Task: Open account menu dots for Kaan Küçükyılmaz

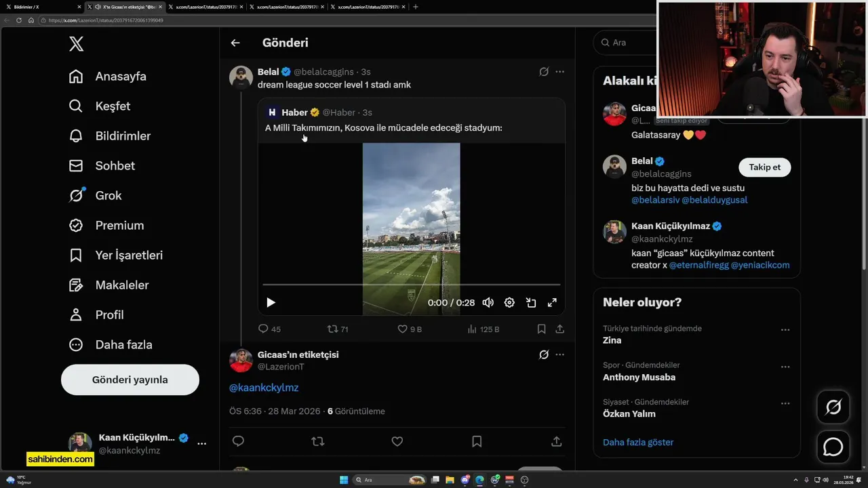Action: pyautogui.click(x=201, y=444)
